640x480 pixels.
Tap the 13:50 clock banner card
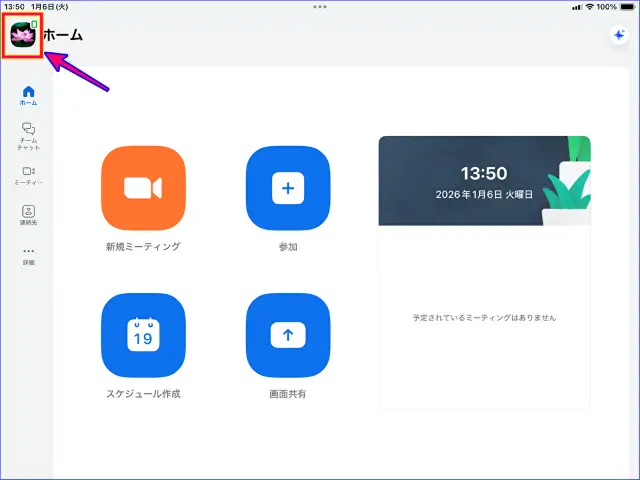click(484, 181)
